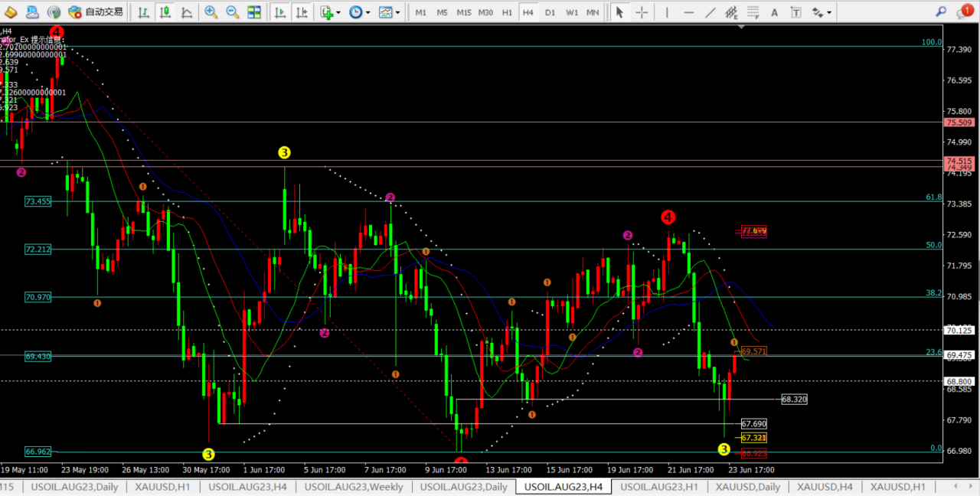Click the chart shift triangle marker
The height and width of the screenshot is (496, 980).
click(740, 25)
